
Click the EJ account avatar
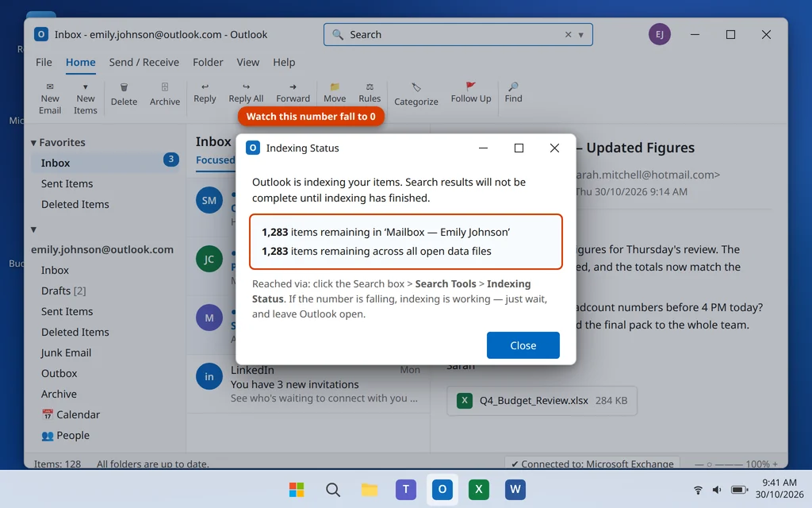659,35
